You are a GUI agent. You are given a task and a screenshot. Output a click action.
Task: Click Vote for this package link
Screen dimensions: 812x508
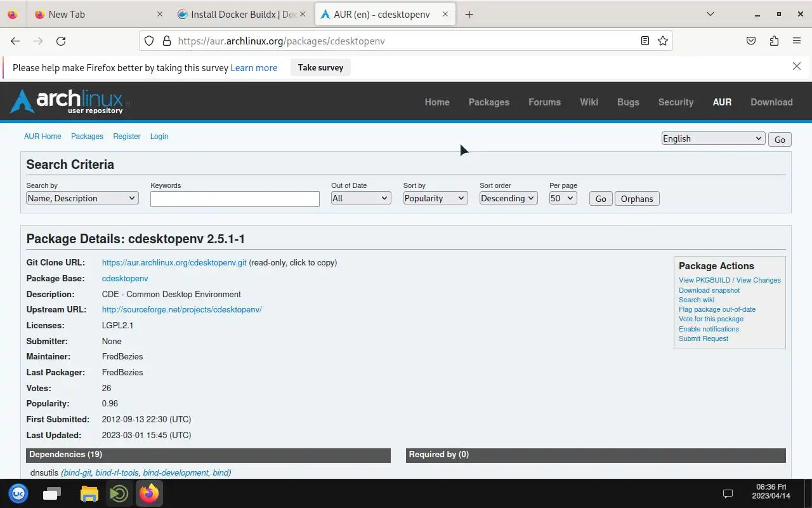711,319
